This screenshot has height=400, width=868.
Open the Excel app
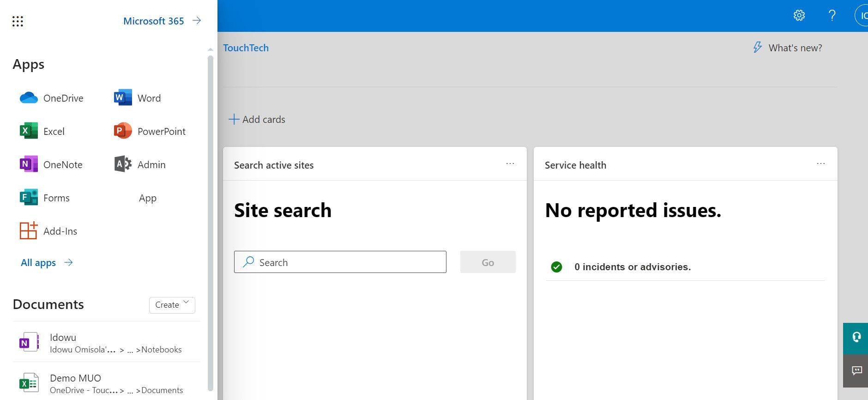pyautogui.click(x=42, y=132)
